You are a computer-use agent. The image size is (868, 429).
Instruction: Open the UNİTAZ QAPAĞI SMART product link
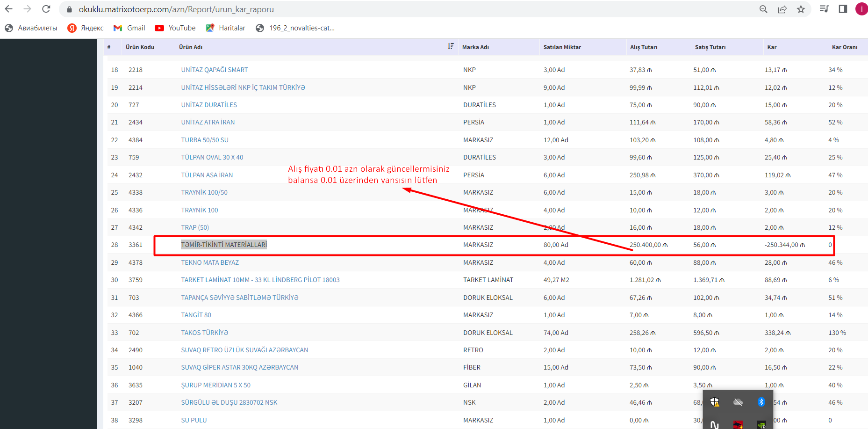coord(215,70)
